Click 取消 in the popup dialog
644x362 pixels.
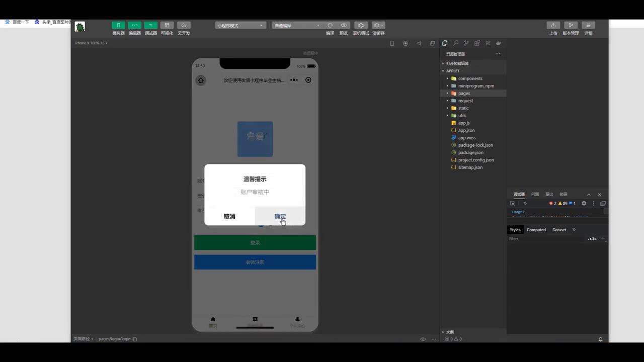[x=229, y=216]
